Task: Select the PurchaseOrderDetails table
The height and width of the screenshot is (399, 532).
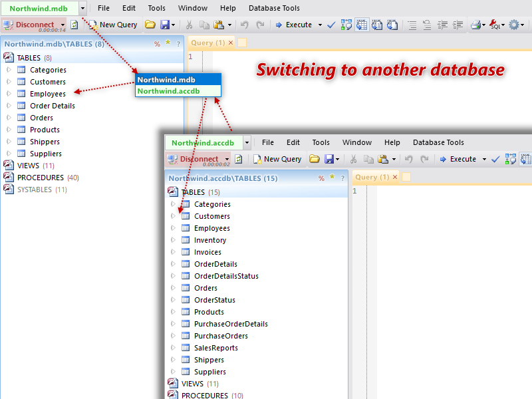Action: (231, 324)
